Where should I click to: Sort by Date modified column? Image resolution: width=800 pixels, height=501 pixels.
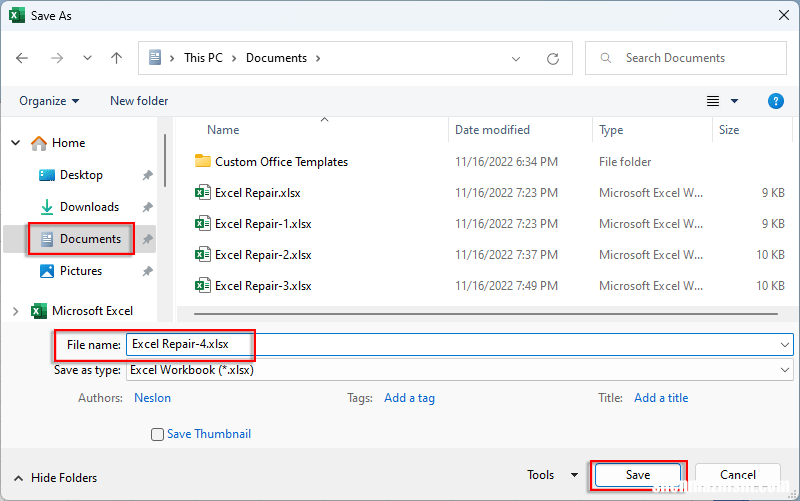tap(492, 130)
